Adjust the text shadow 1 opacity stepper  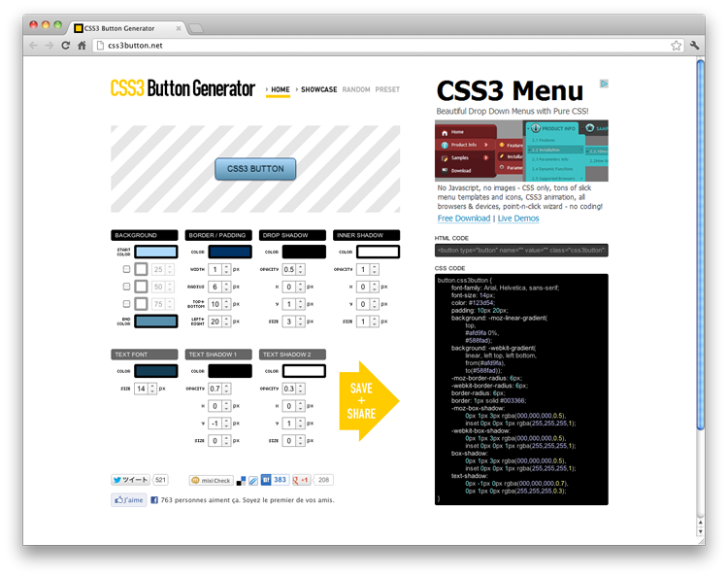point(226,389)
